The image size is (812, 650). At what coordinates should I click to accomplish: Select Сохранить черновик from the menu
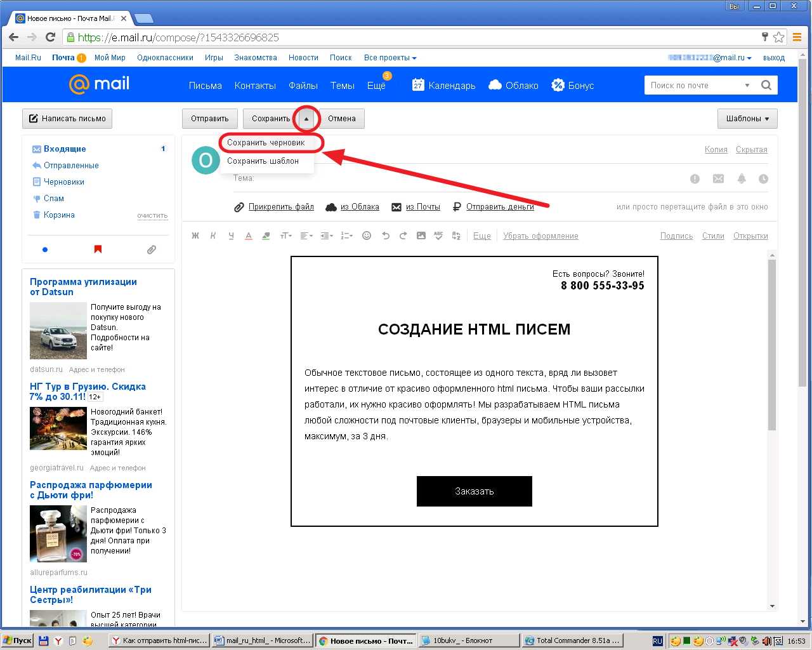pos(266,143)
